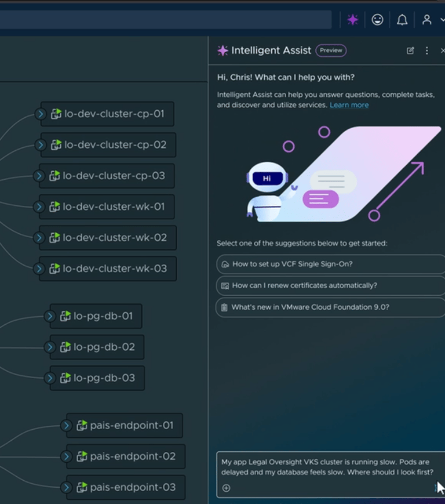Image resolution: width=445 pixels, height=504 pixels.
Task: Click VM icon of lo-dev-cluster-wk-02
Action: point(54,237)
